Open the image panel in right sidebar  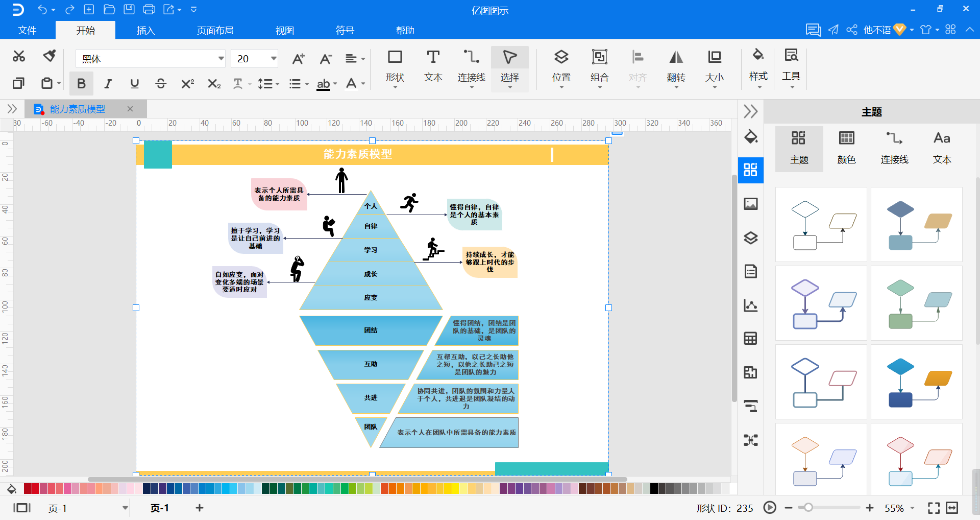pos(750,204)
